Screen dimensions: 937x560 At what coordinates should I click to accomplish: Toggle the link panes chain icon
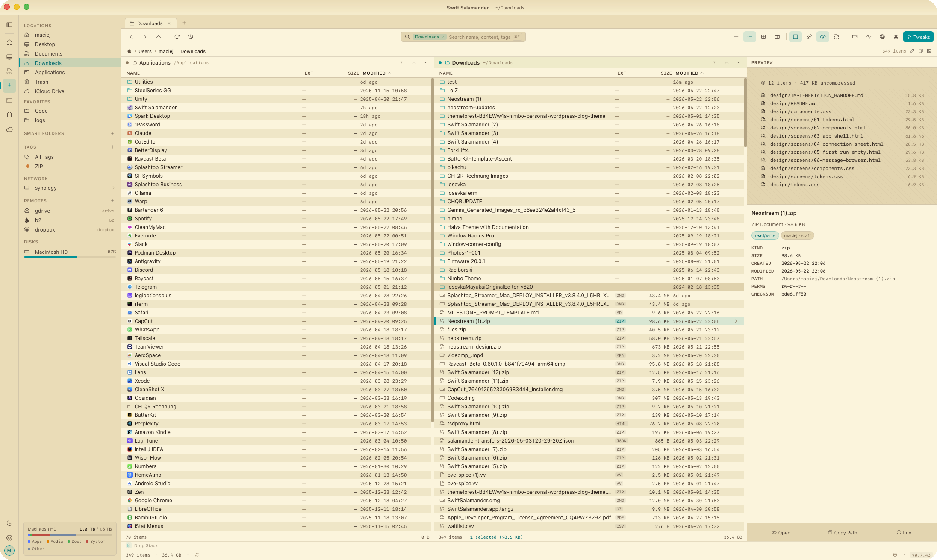pyautogui.click(x=809, y=37)
